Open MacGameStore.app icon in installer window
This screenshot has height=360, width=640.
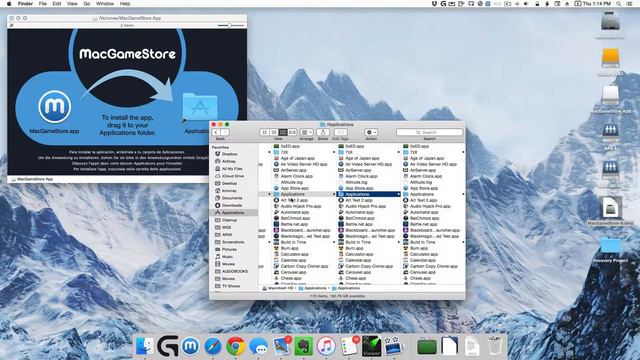point(55,107)
